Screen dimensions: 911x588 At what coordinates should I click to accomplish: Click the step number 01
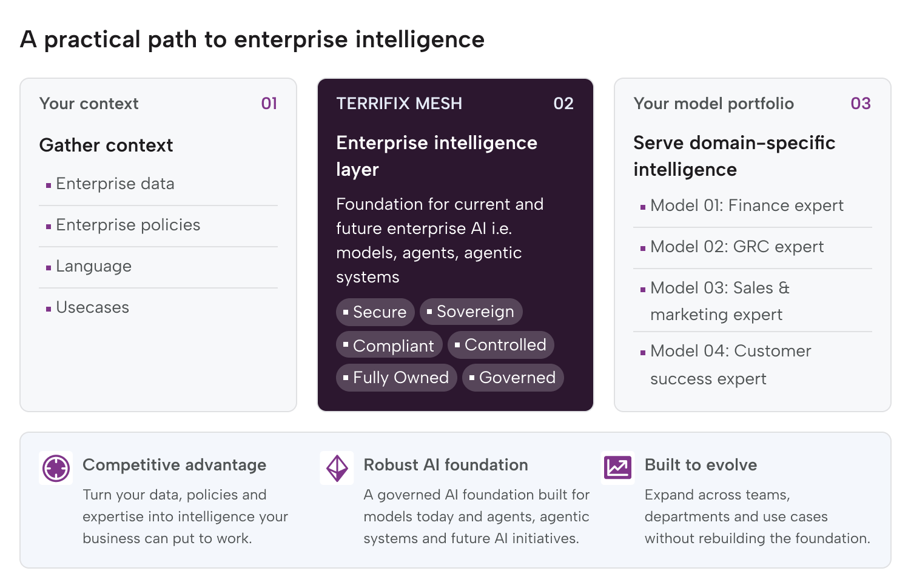(x=269, y=104)
